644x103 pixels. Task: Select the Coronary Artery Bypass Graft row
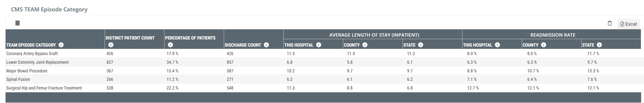click(x=32, y=53)
